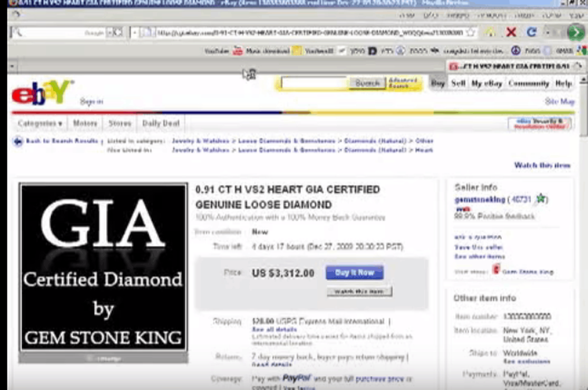This screenshot has width=588, height=390.
Task: Click the GIA Certified Diamond product image
Action: click(x=103, y=267)
